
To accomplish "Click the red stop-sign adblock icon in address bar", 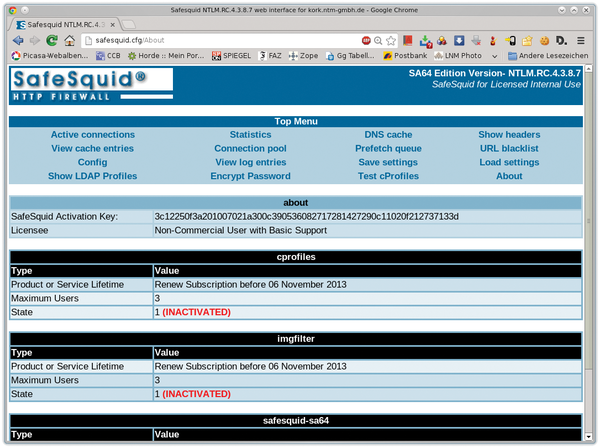I will point(366,40).
